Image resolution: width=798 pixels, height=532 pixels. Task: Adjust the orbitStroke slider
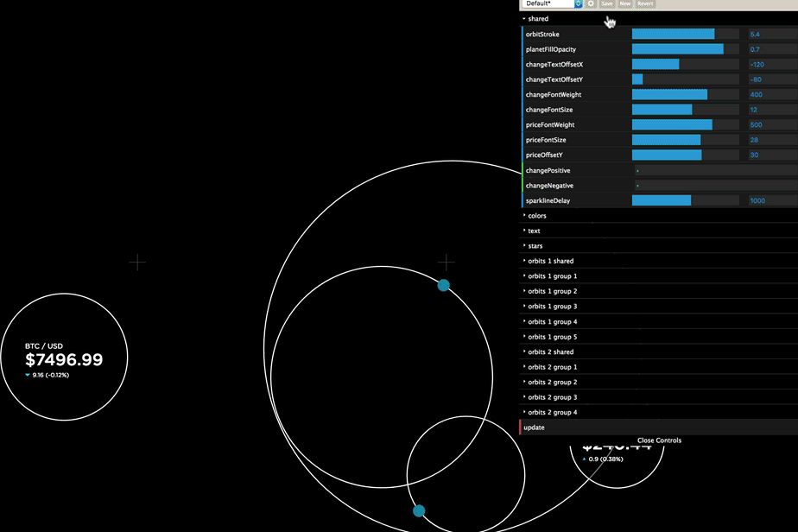(685, 34)
